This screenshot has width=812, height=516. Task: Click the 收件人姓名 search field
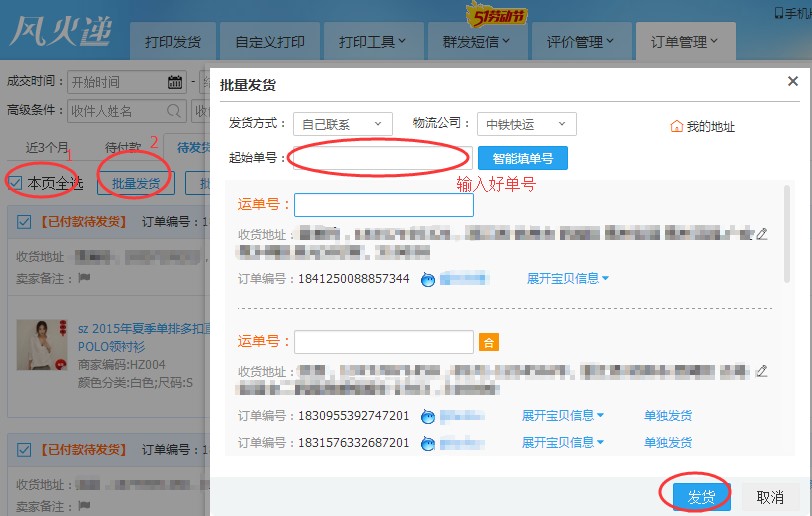tap(127, 111)
